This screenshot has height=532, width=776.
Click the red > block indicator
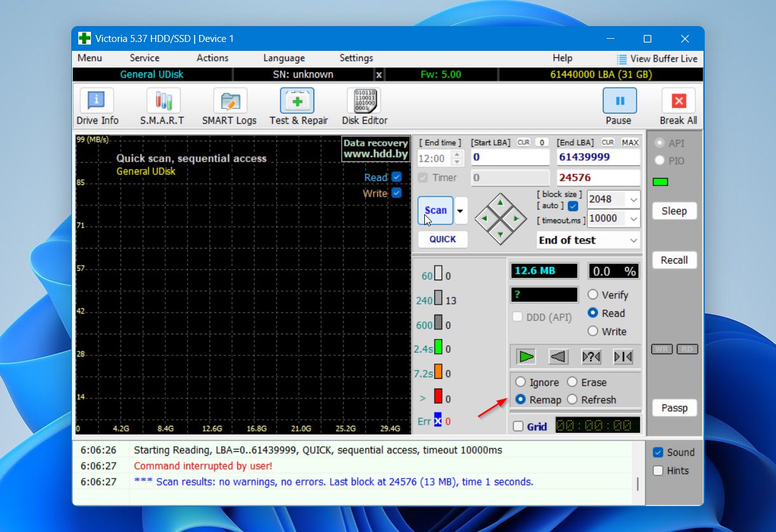coord(438,397)
